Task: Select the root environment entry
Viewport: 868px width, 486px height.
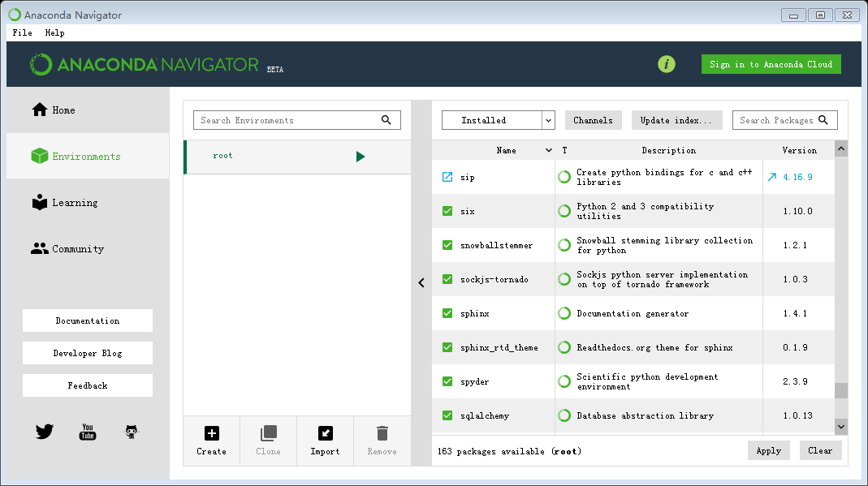Action: pyautogui.click(x=298, y=157)
